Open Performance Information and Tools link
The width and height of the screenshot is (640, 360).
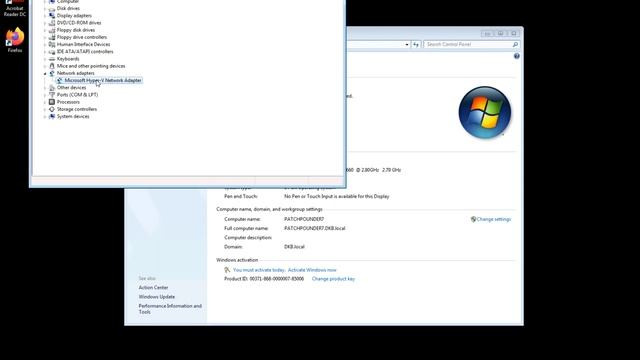click(x=170, y=309)
